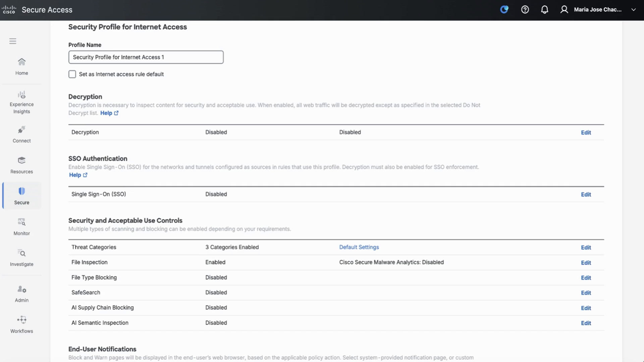The image size is (644, 362).
Task: Edit the Decryption setting
Action: click(x=586, y=133)
